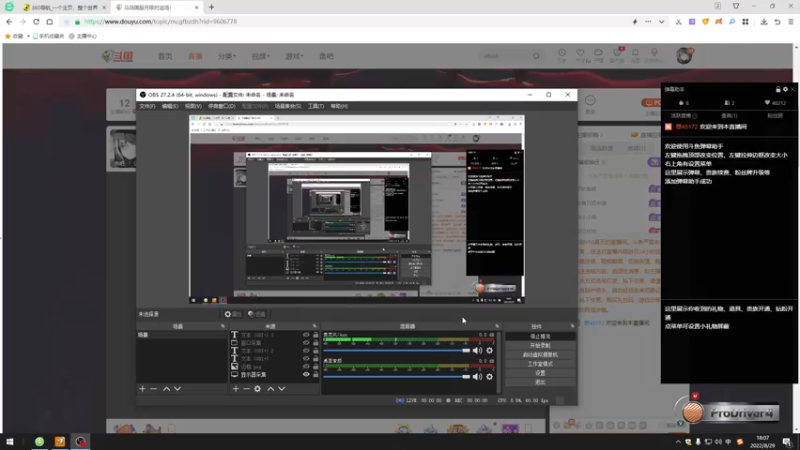Click the OBS icon in the Windows taskbar

81,442
